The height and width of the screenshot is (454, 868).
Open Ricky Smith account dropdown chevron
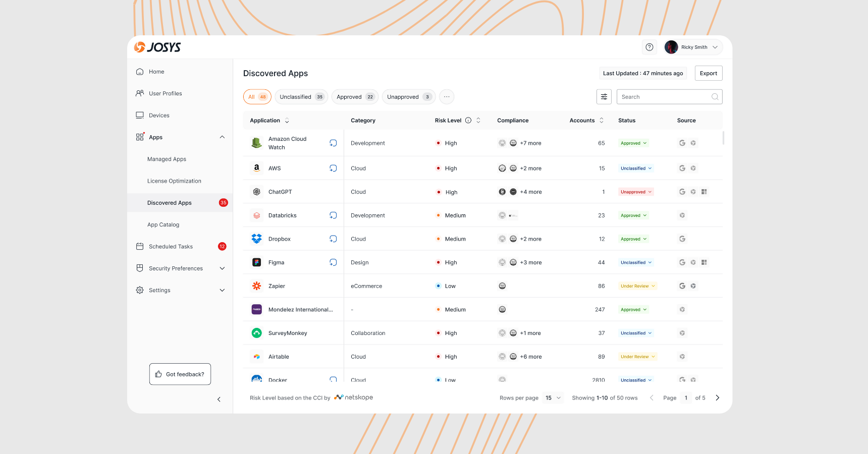(x=715, y=47)
